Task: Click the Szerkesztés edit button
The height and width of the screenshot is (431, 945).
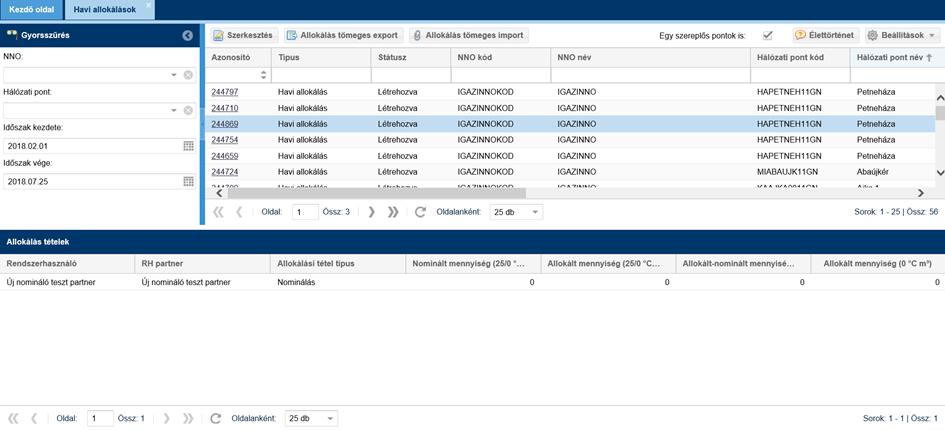Action: pyautogui.click(x=244, y=36)
